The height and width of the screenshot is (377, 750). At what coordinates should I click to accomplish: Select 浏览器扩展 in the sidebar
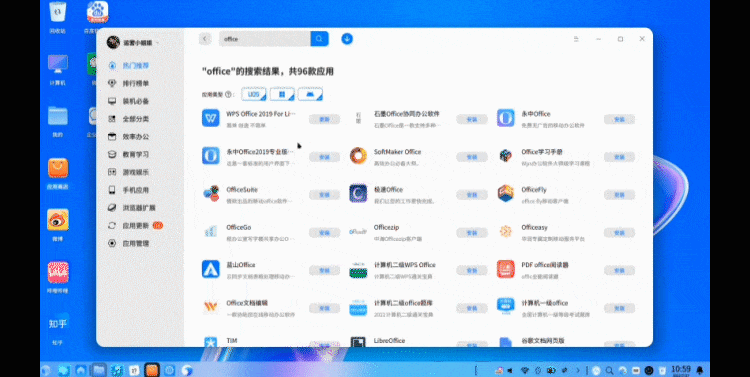click(140, 208)
